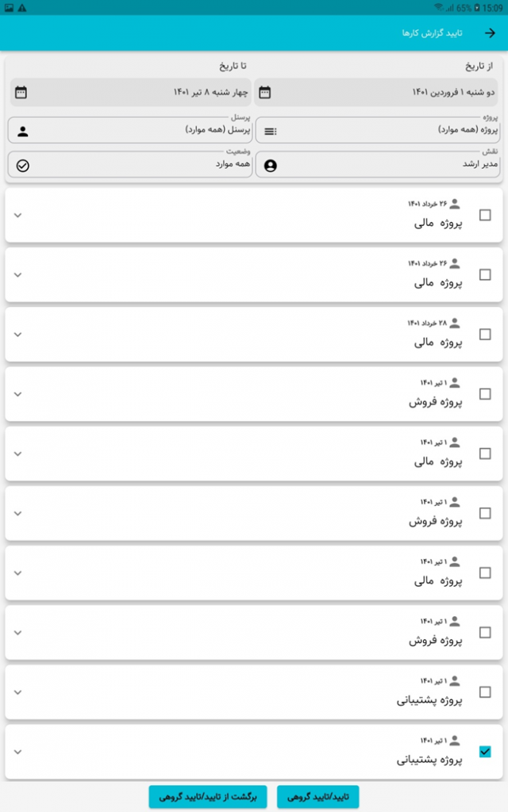Tap the person icon in پرسنل field
This screenshot has width=508, height=812.
point(23,132)
